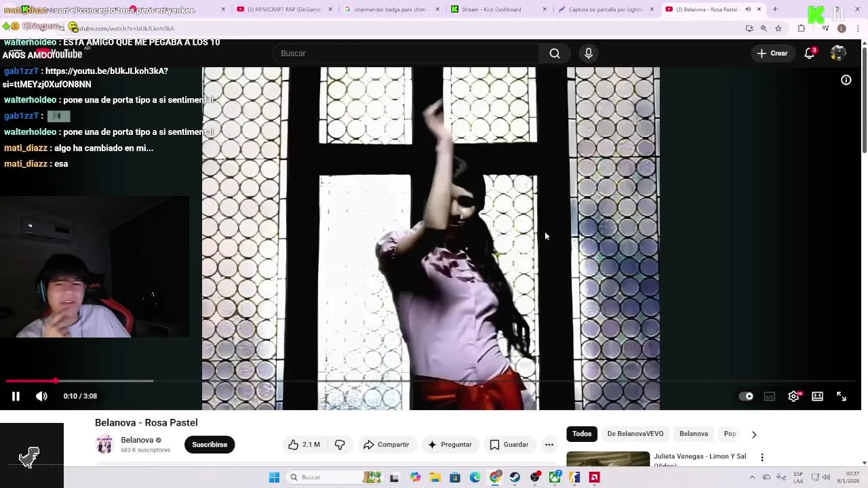Viewport: 868px width, 488px height.
Task: Open YouTube notifications bell
Action: pos(809,54)
